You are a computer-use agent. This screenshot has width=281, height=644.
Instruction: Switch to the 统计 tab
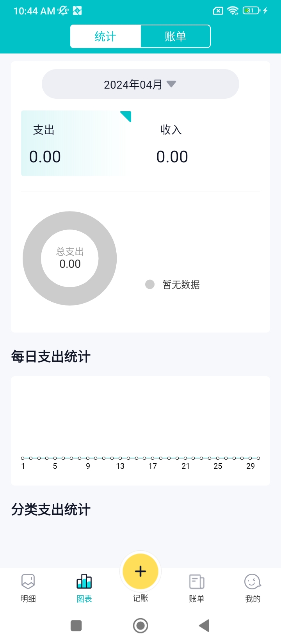point(105,36)
